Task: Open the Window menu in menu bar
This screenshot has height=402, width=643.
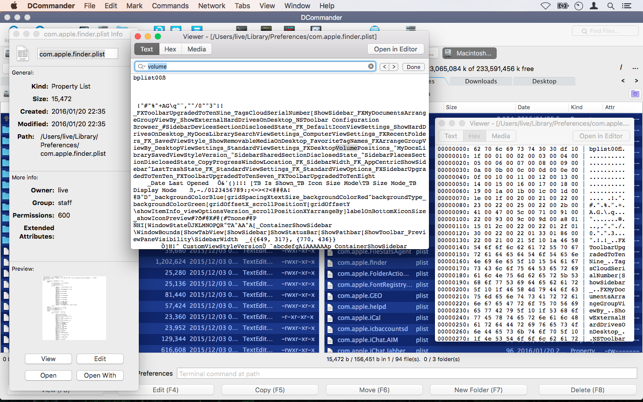Action: click(x=297, y=6)
